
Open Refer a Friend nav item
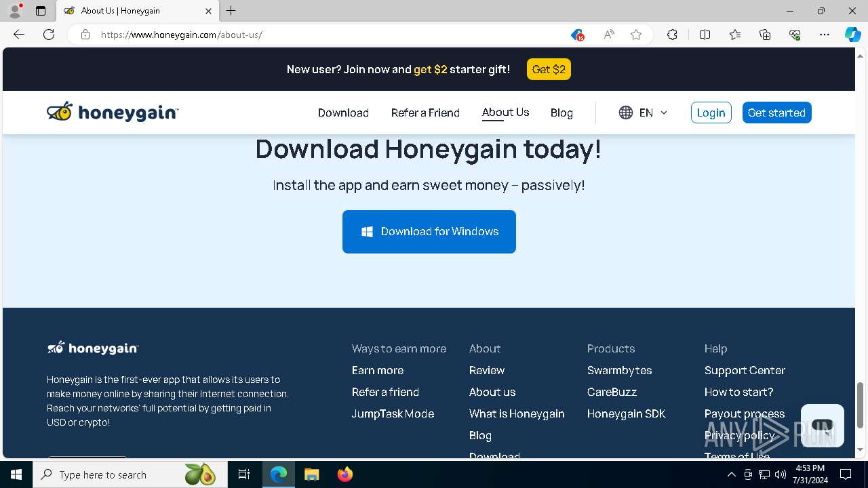pos(425,113)
